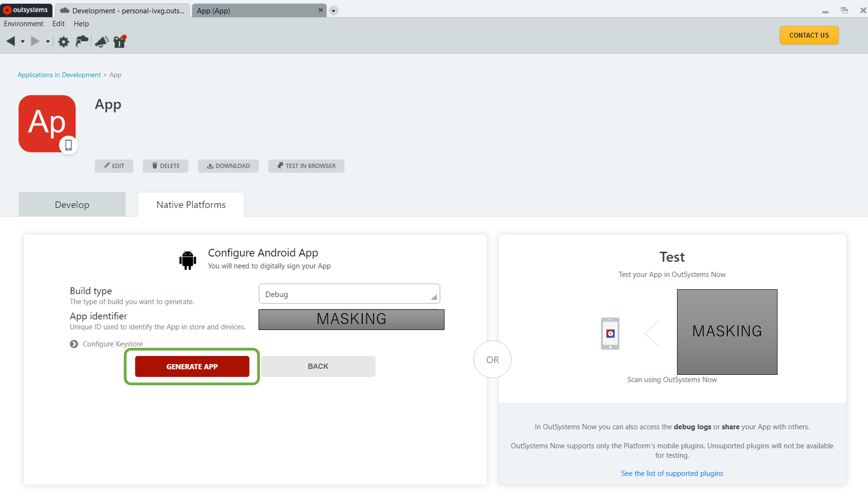Open the Build type Debug dropdown
This screenshot has width=868, height=500.
349,294
